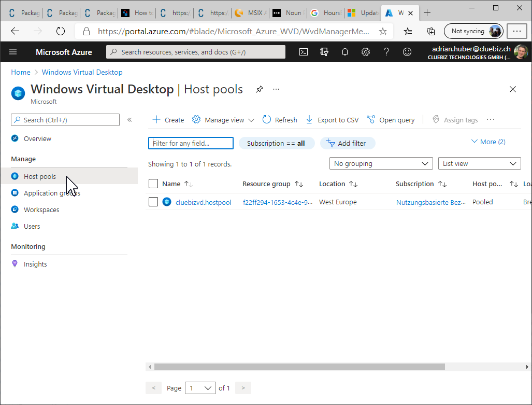This screenshot has width=532, height=405.
Task: Pin the Host pools blade
Action: tap(260, 89)
